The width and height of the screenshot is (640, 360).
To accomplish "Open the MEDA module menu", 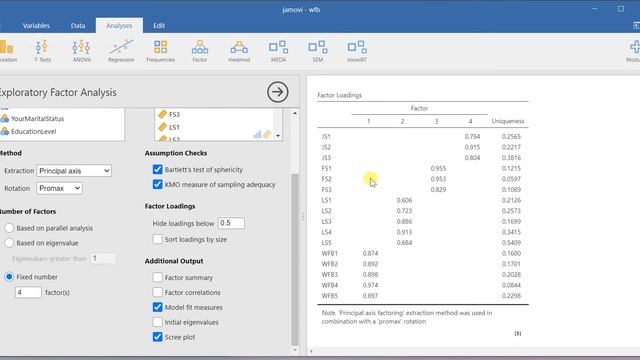I will pos(278,51).
